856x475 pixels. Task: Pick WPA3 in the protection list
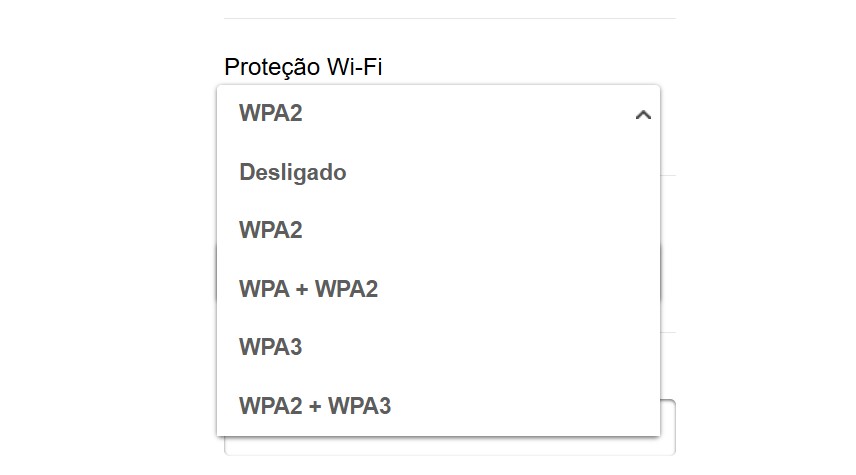[271, 348]
